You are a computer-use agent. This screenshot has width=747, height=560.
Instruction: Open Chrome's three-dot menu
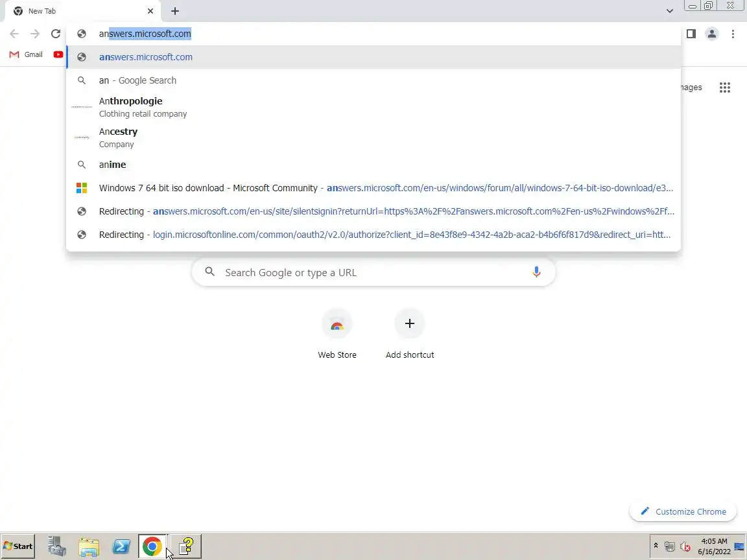click(733, 34)
